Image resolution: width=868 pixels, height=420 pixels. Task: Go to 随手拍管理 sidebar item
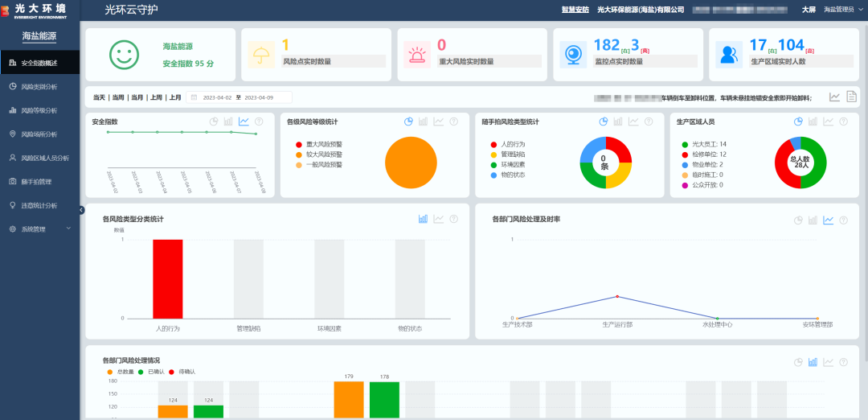(x=35, y=182)
